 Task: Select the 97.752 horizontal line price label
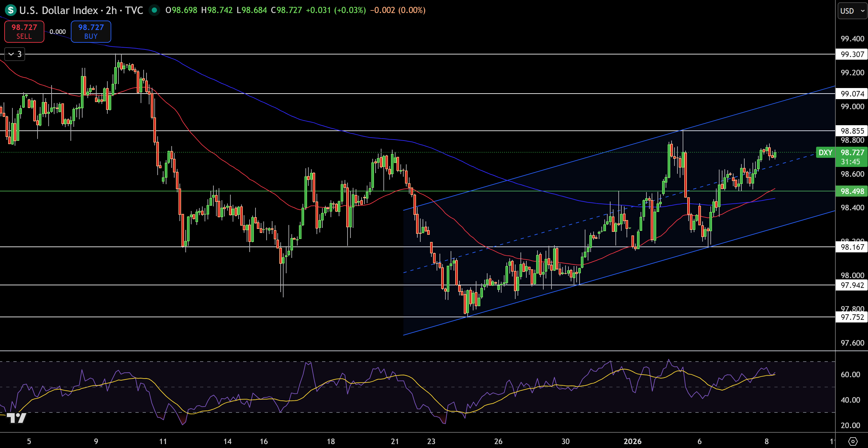click(852, 317)
